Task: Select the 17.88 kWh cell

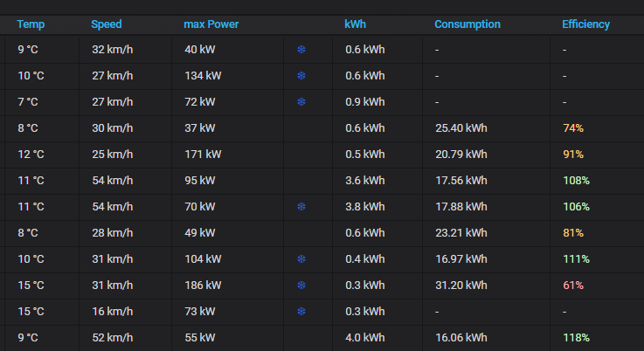Action: [x=461, y=206]
